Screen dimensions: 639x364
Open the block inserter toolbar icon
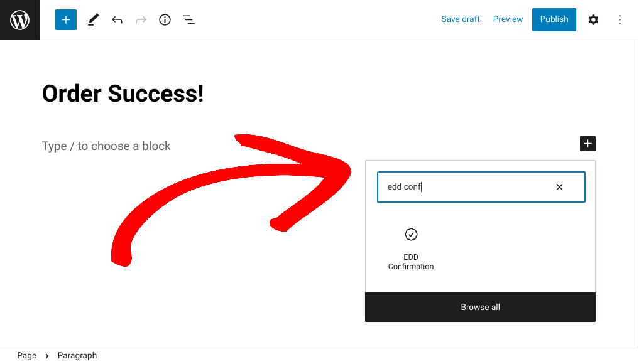(65, 19)
